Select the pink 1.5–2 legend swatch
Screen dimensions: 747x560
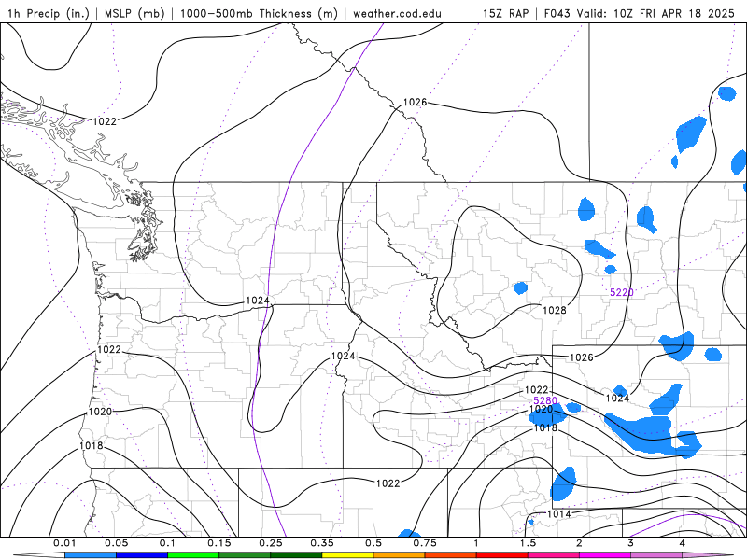point(553,555)
